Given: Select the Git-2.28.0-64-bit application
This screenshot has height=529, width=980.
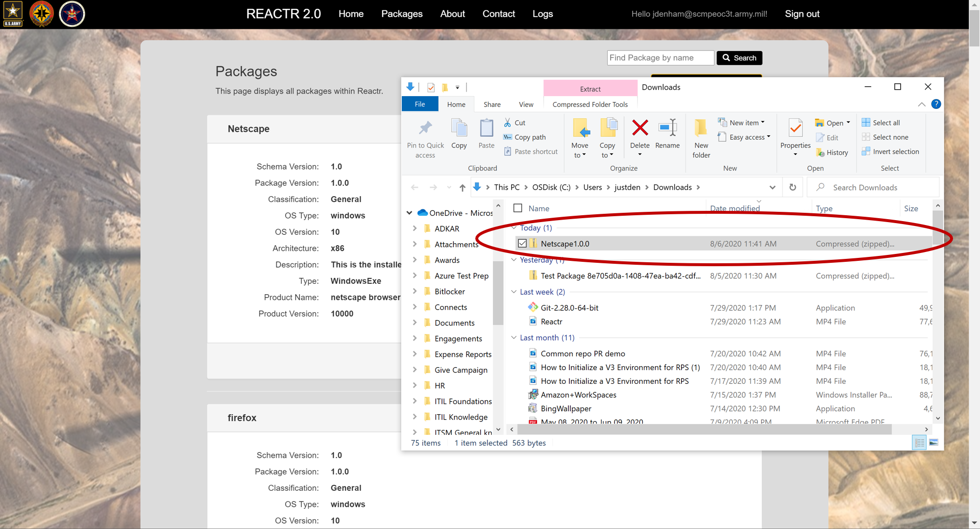Looking at the screenshot, I should click(569, 308).
